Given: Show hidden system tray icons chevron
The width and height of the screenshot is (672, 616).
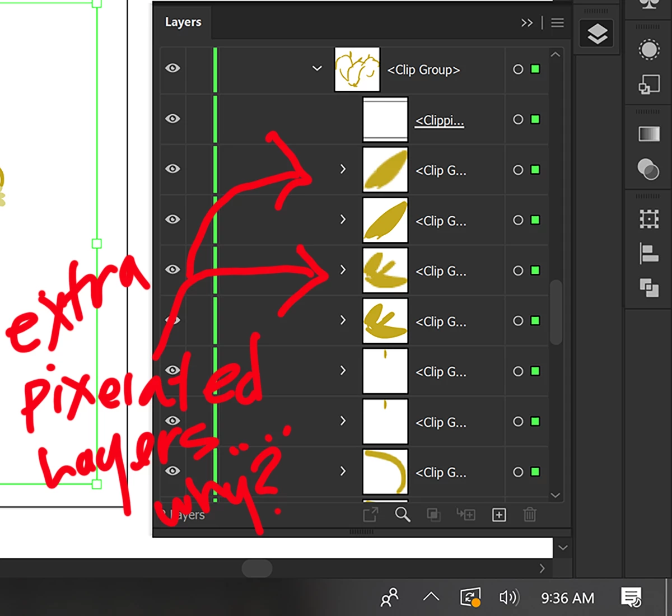Looking at the screenshot, I should click(431, 597).
